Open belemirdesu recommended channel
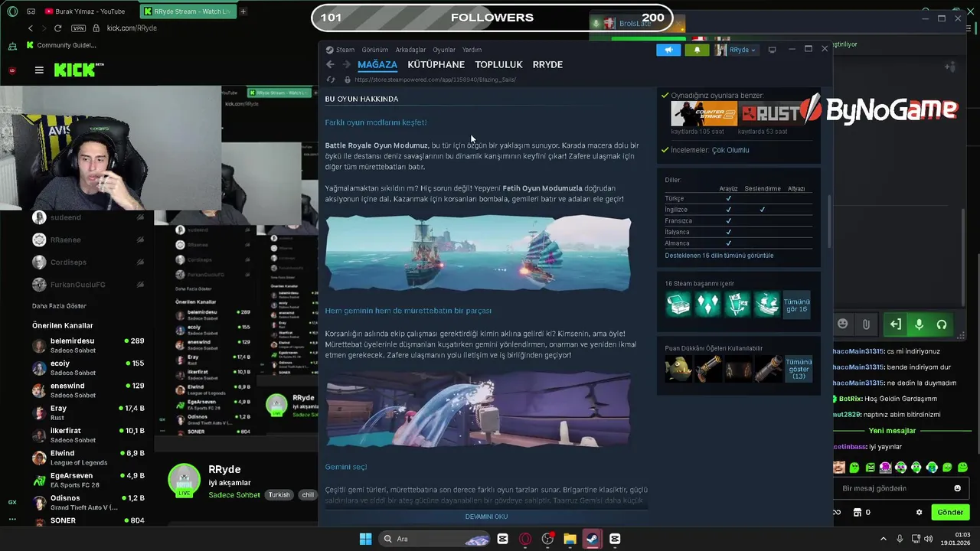 pos(88,346)
